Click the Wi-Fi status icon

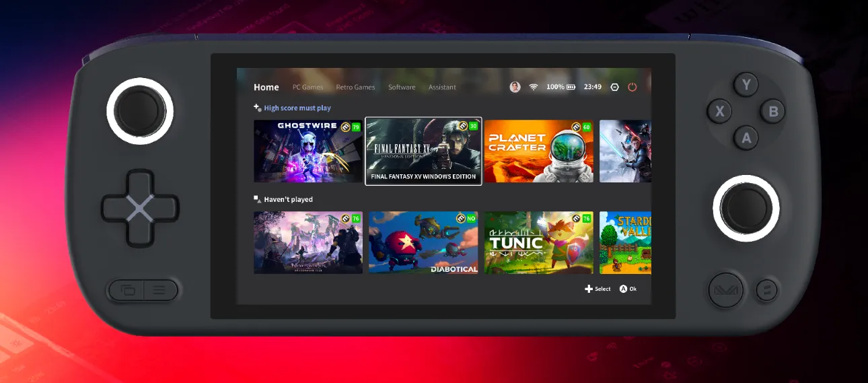click(534, 87)
